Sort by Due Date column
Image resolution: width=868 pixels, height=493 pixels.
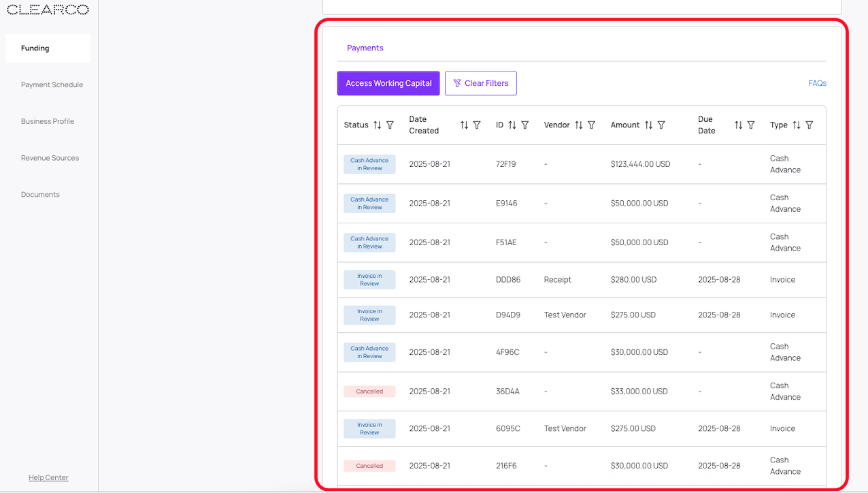pyautogui.click(x=738, y=125)
